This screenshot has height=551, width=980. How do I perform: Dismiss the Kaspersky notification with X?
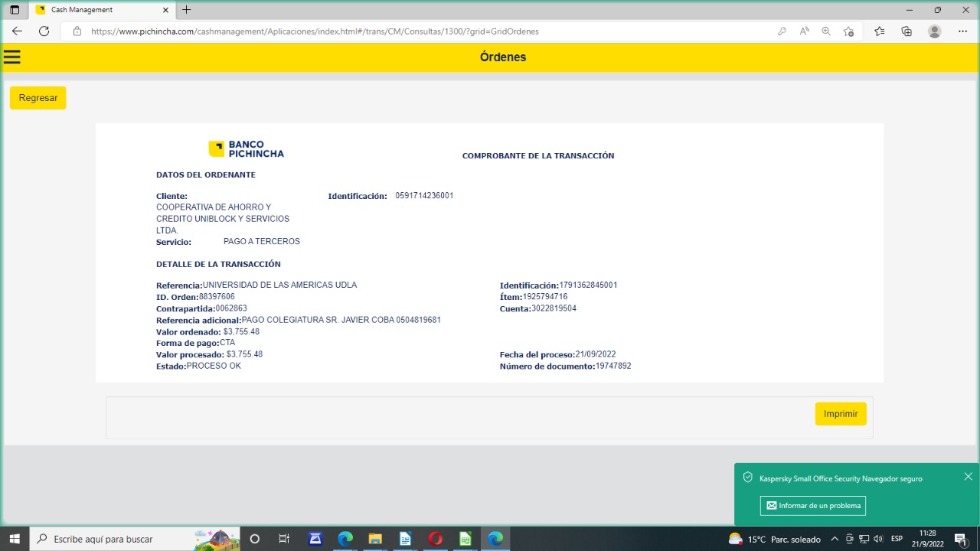coord(968,477)
